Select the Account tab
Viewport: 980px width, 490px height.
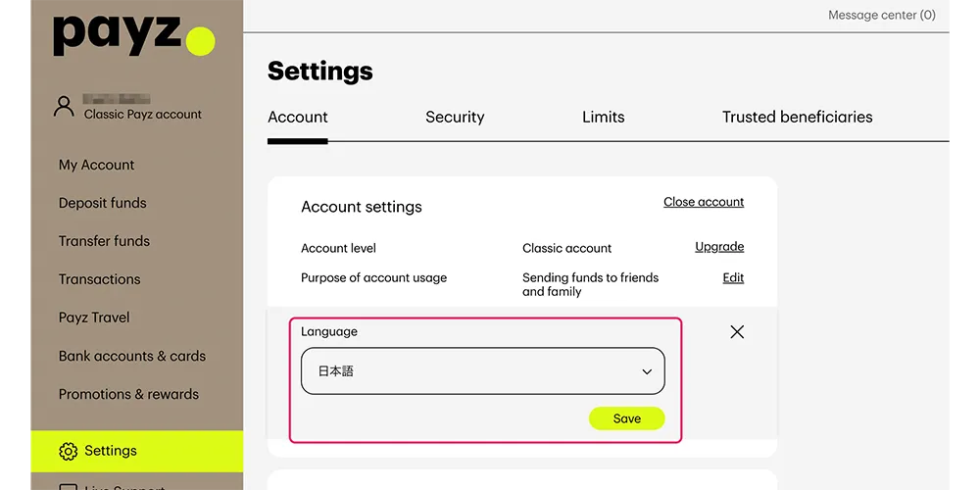[298, 117]
